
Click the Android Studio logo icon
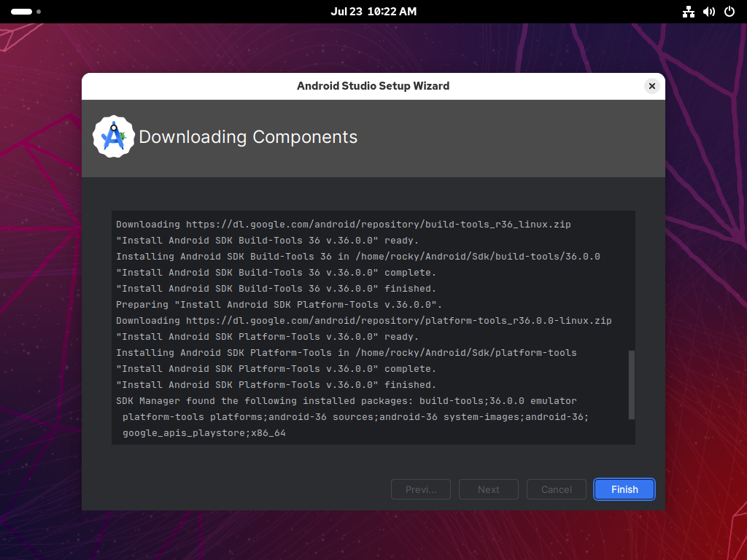[113, 136]
